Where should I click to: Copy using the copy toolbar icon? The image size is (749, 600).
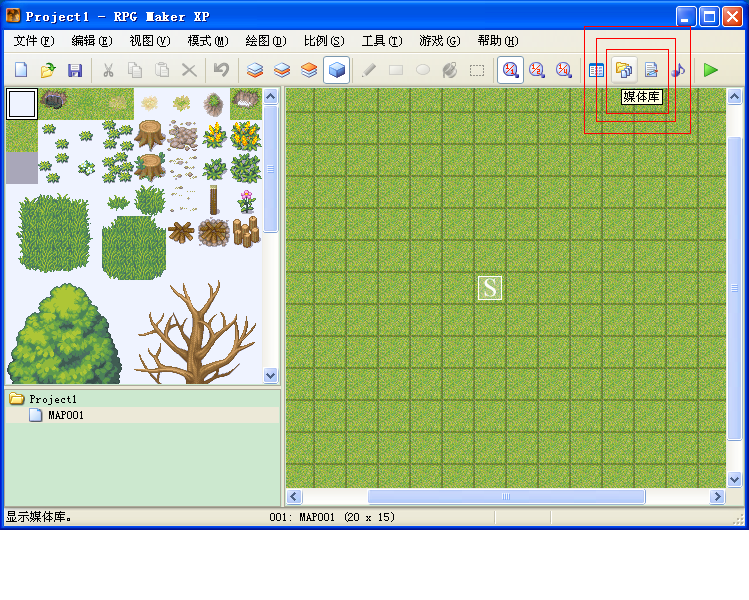click(x=135, y=70)
